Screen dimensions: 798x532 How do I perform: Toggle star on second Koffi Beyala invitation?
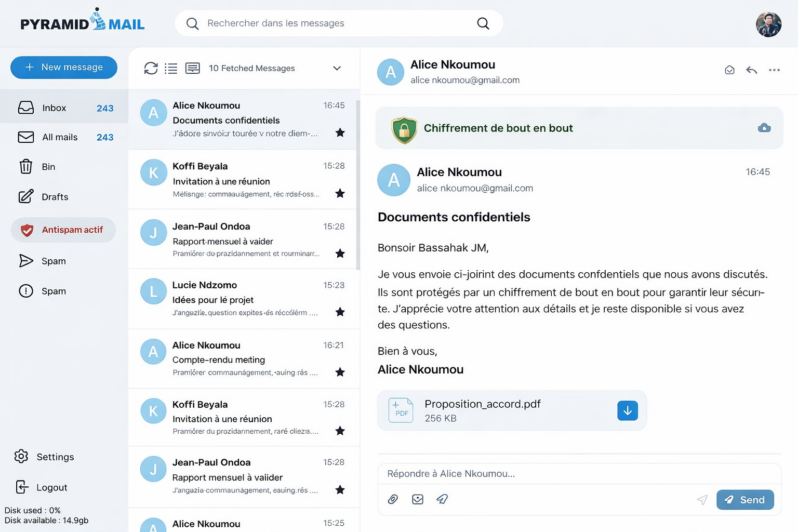pos(340,431)
